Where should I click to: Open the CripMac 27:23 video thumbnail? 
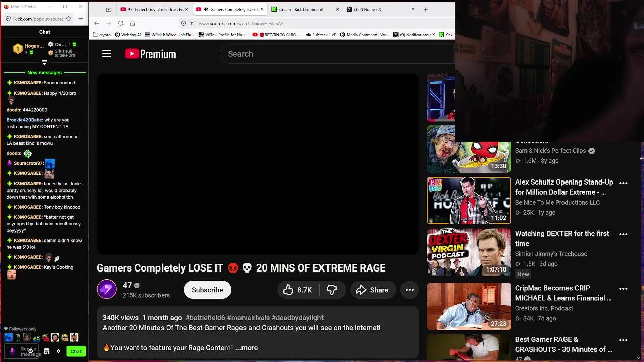(x=469, y=306)
